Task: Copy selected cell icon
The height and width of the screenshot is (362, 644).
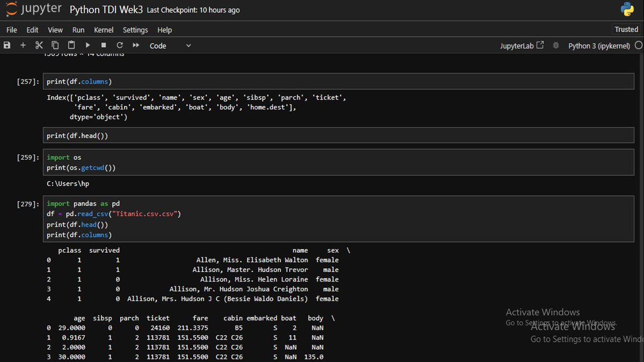Action: 55,46
